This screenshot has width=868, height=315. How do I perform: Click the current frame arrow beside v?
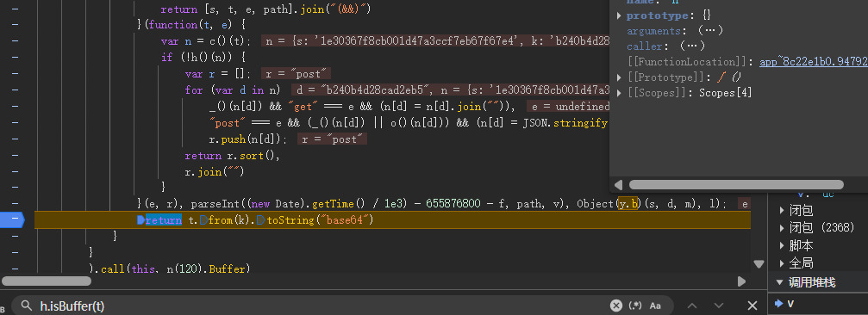point(779,304)
